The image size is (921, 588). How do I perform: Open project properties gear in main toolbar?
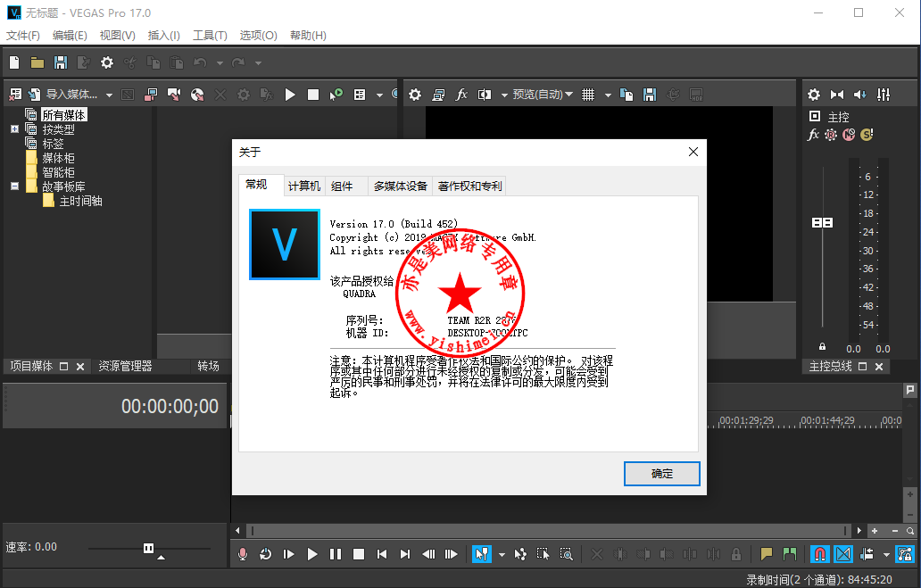(x=107, y=62)
